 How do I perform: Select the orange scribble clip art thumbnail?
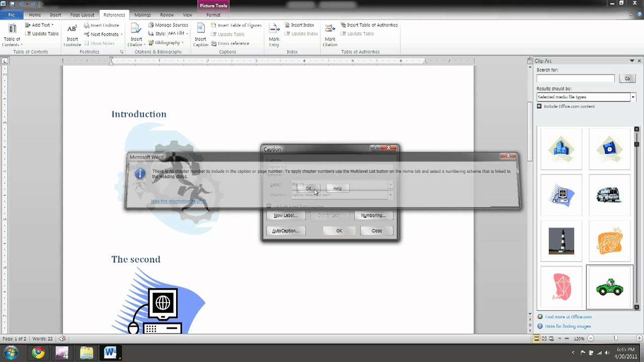point(609,241)
